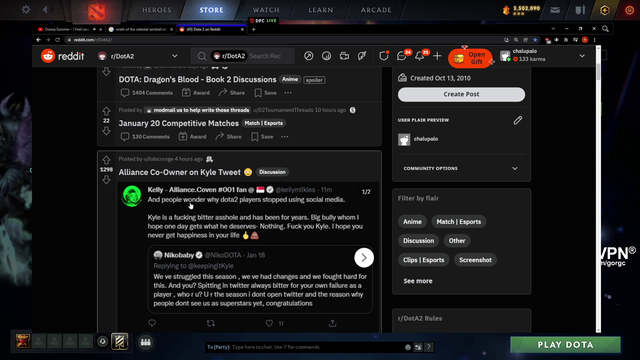Screen dimensions: 640x360
Task: Filter by Clips | Esports flair
Action: [423, 260]
